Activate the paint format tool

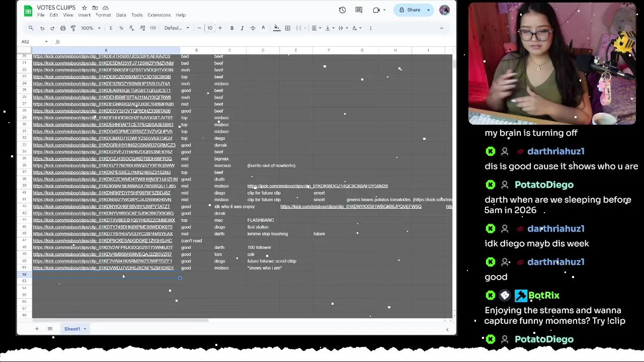[73, 28]
